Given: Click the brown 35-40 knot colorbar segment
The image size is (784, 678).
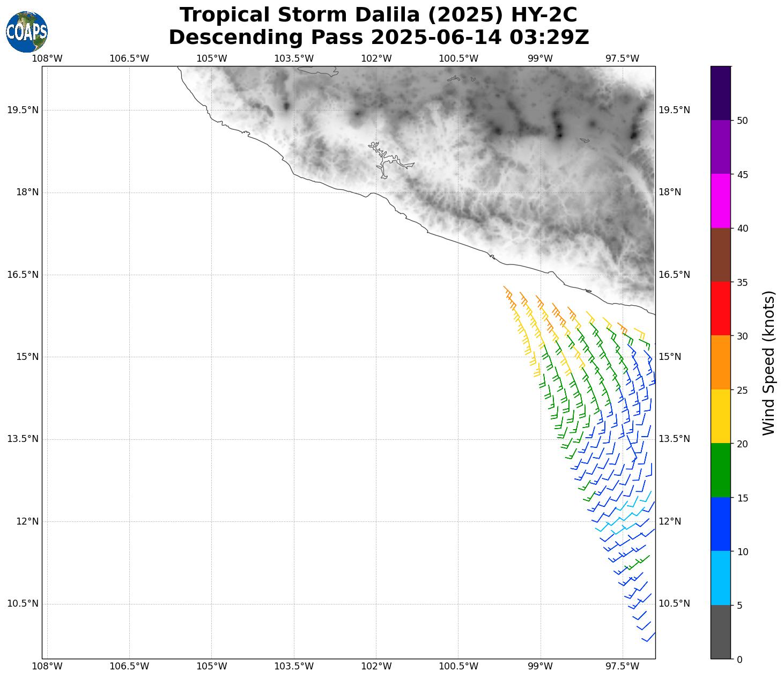Looking at the screenshot, I should pos(720,255).
